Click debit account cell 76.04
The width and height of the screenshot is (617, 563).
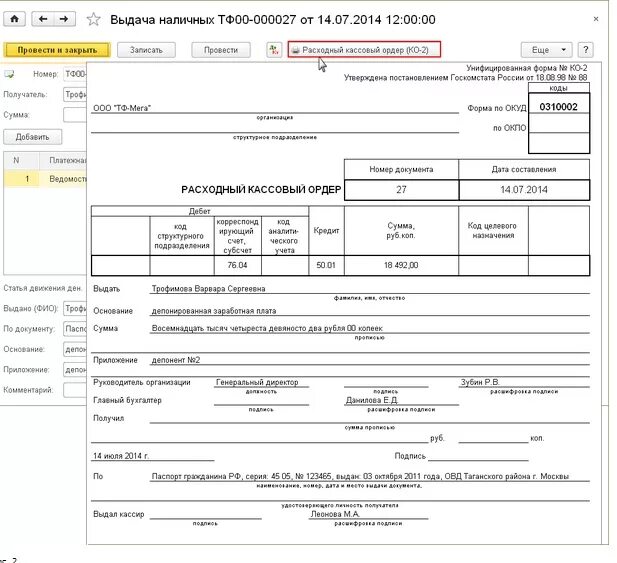tap(237, 265)
